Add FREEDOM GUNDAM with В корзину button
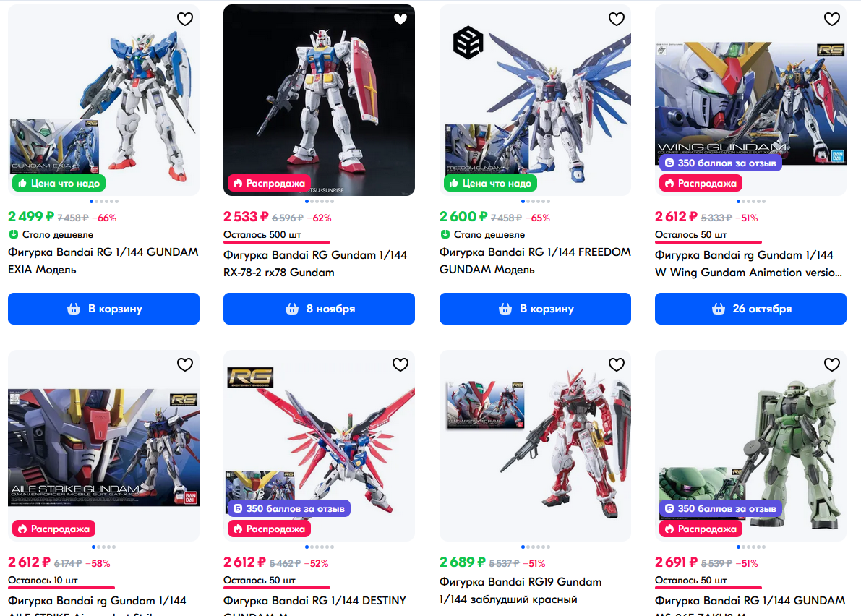861x616 pixels. [535, 309]
